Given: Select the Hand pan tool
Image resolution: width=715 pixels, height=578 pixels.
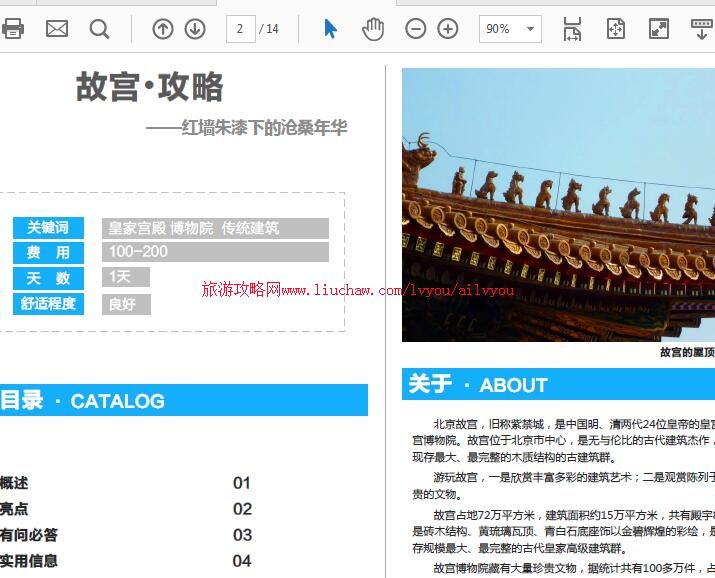Looking at the screenshot, I should tap(373, 29).
